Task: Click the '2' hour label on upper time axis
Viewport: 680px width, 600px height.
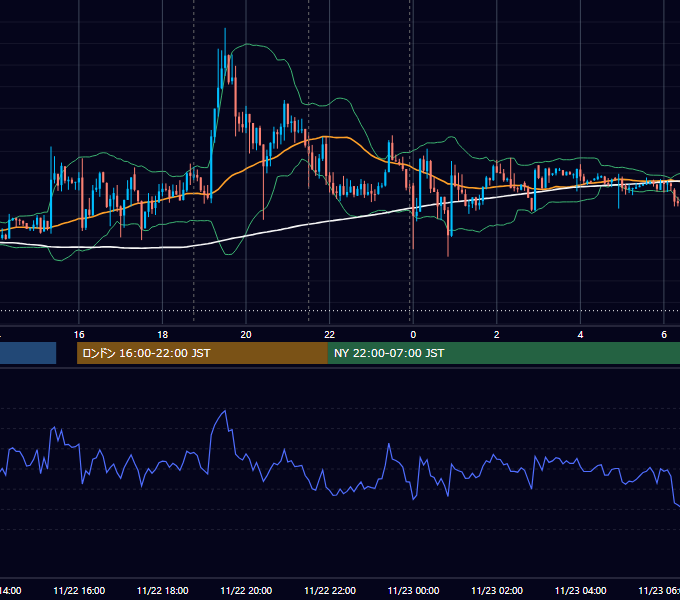Action: click(497, 335)
